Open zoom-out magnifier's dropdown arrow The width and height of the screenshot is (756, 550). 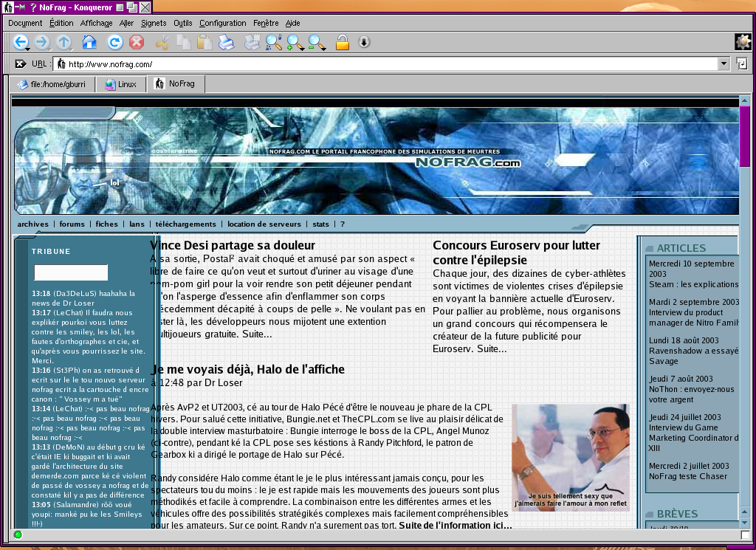[x=323, y=49]
